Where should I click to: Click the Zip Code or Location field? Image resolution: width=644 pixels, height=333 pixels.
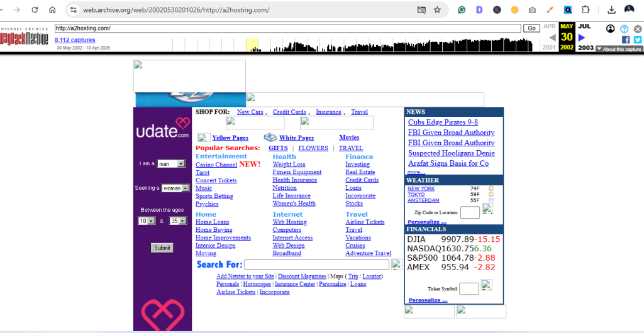tap(470, 212)
